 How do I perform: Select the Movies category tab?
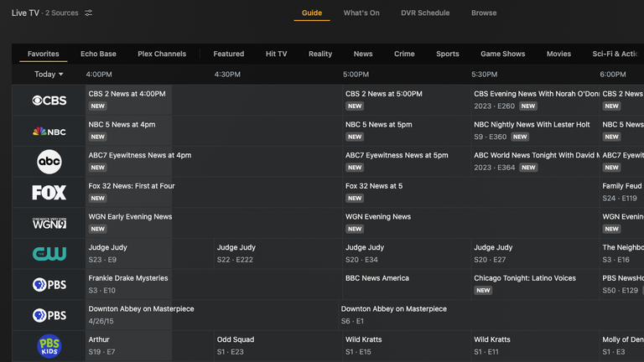coord(558,54)
